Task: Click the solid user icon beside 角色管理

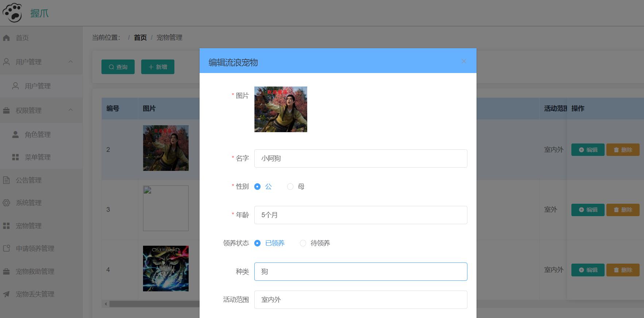Action: (15, 134)
